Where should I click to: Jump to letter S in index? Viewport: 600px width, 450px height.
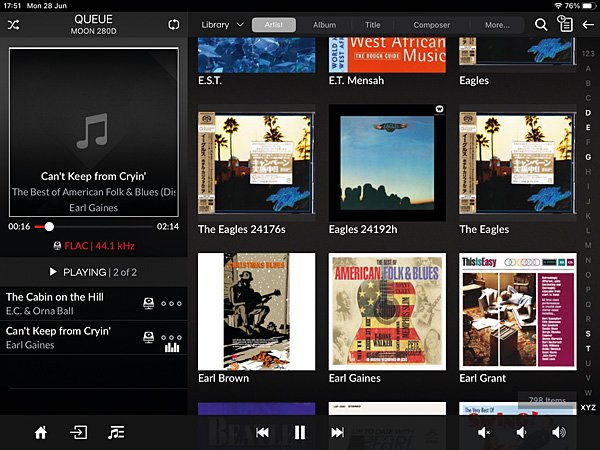coord(588,334)
